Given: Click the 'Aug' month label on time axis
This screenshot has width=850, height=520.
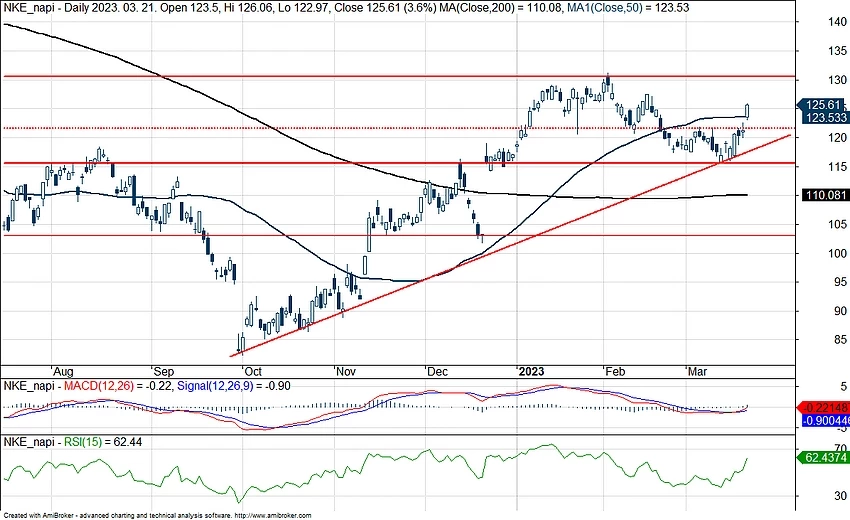Looking at the screenshot, I should [x=63, y=372].
